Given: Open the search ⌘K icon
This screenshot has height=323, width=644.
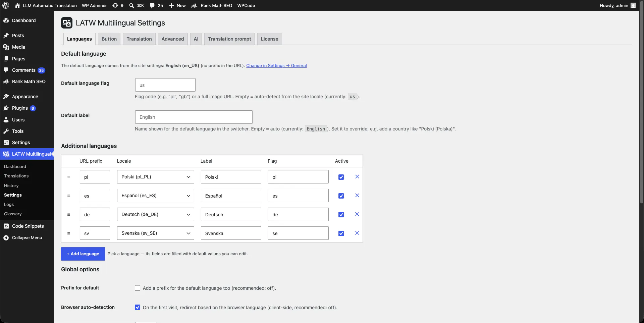Looking at the screenshot, I should [131, 5].
